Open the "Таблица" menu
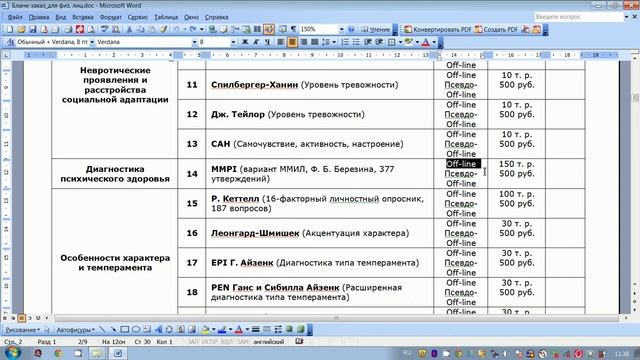Viewport: 640px width, 360px height. [166, 17]
